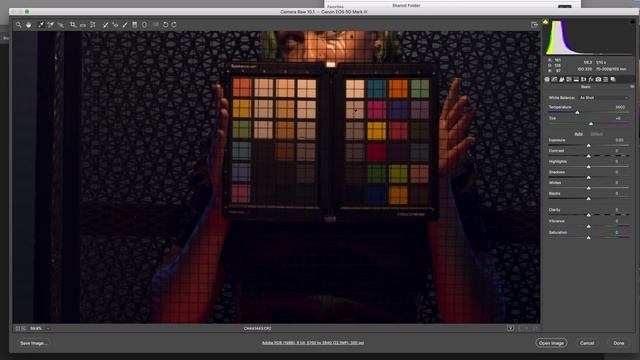Screen dimensions: 640x360
Task: Click the Saturation slider handle
Action: tap(589, 237)
